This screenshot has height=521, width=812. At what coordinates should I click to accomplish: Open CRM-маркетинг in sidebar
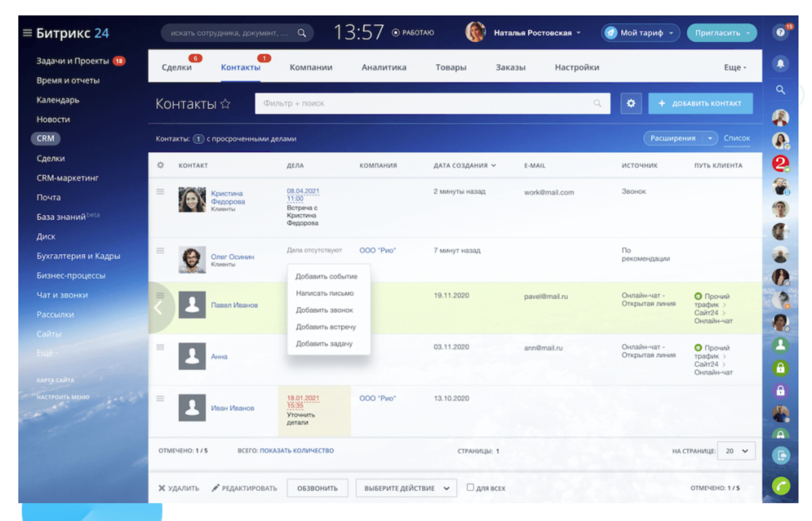click(x=67, y=178)
